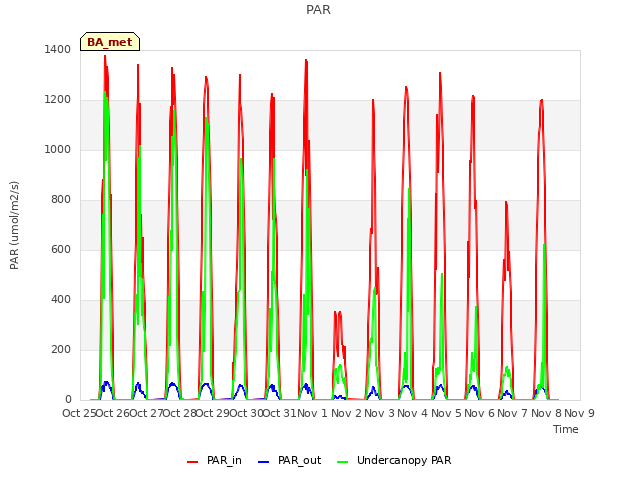Click the Oct 28 x-axis tick label
The image size is (640, 480).
pyautogui.click(x=180, y=413)
